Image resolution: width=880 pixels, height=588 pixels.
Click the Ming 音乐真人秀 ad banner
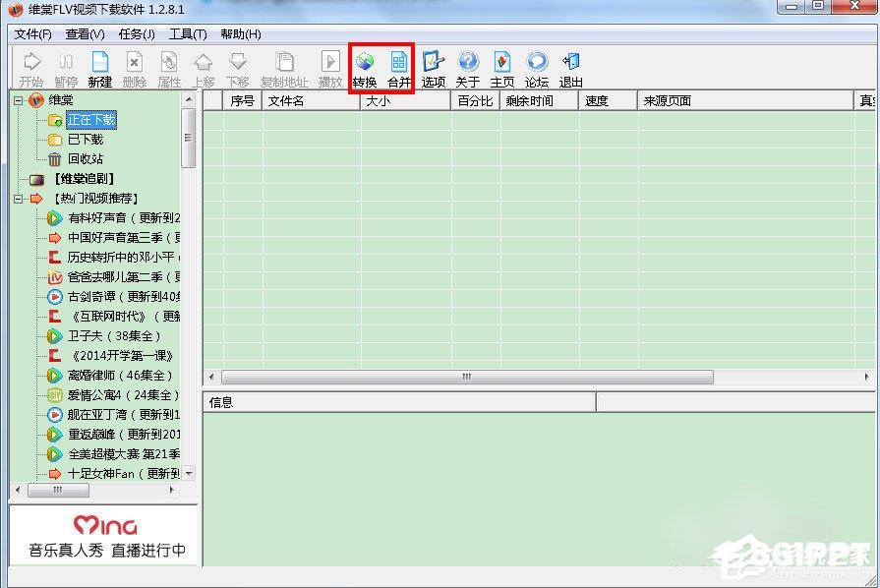pos(105,535)
